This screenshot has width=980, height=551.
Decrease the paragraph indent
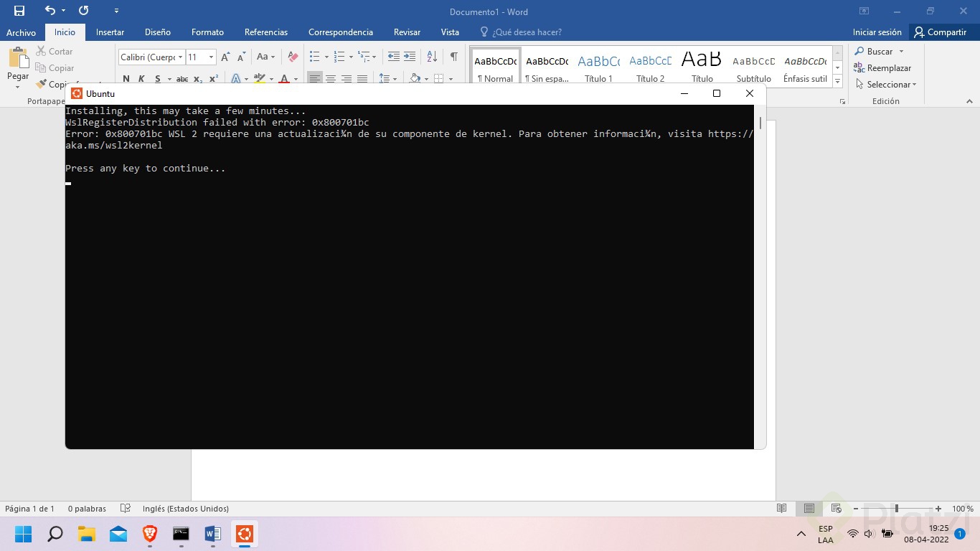(393, 57)
